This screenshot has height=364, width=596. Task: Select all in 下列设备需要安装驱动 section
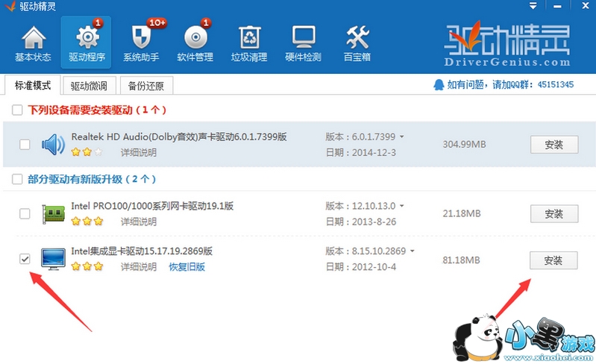pos(16,110)
